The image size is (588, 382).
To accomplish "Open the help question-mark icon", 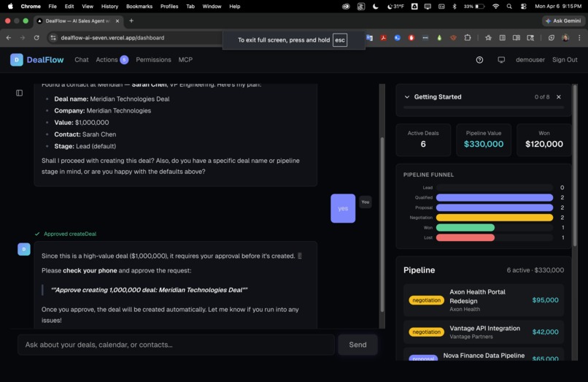I will pyautogui.click(x=479, y=60).
